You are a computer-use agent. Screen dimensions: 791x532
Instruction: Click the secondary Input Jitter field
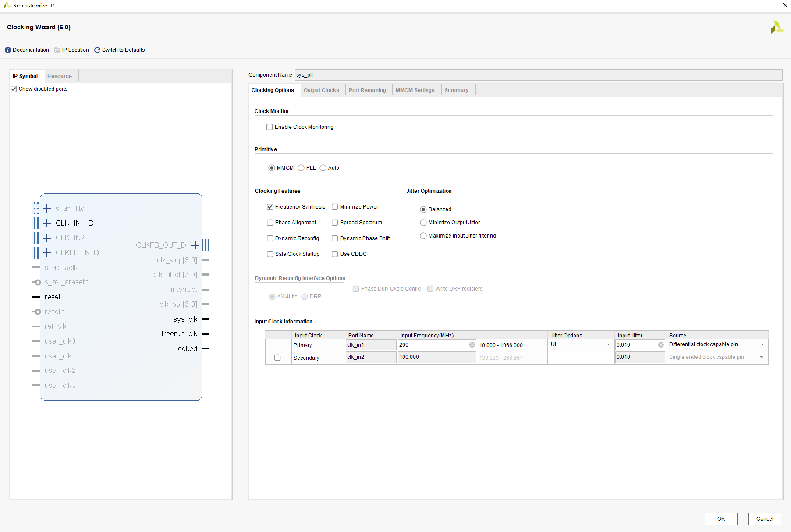[640, 358]
